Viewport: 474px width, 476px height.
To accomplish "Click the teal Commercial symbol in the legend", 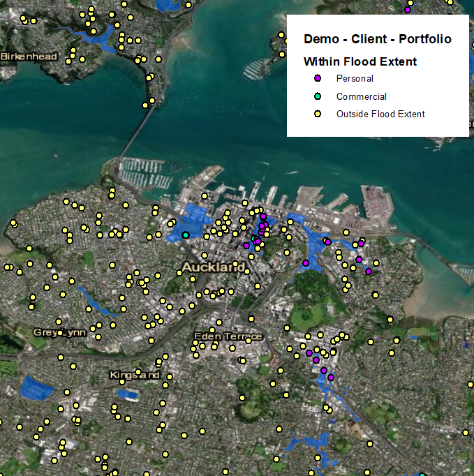I will [x=318, y=96].
